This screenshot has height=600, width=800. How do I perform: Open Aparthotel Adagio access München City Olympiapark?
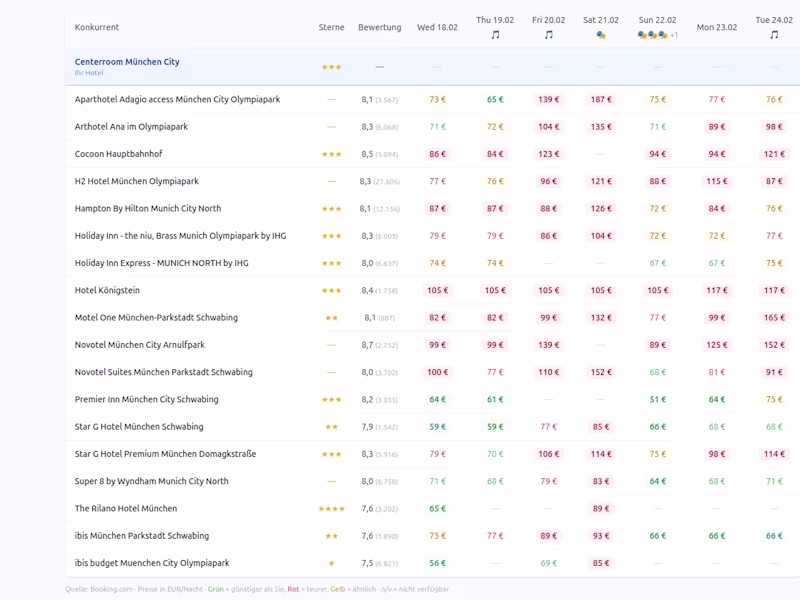click(176, 99)
